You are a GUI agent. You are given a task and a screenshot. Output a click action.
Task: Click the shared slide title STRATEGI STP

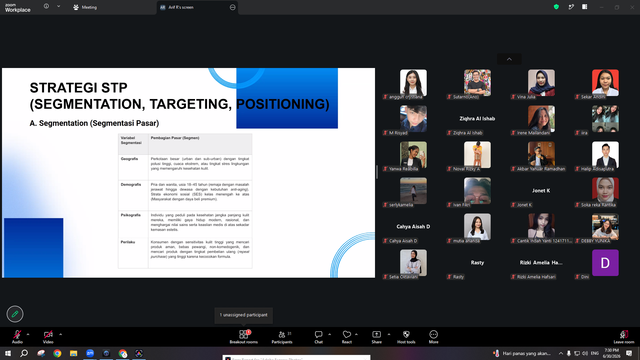tap(78, 88)
